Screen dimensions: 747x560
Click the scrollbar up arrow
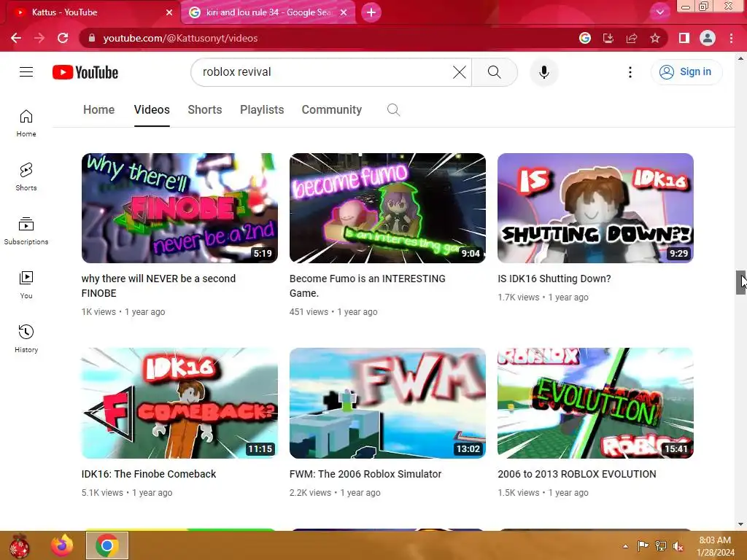(740, 58)
